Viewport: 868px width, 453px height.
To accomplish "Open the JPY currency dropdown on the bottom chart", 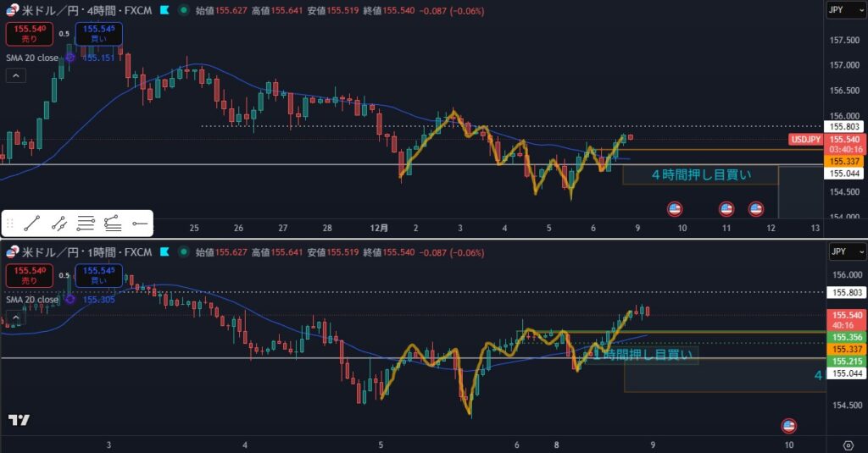I will pos(846,252).
